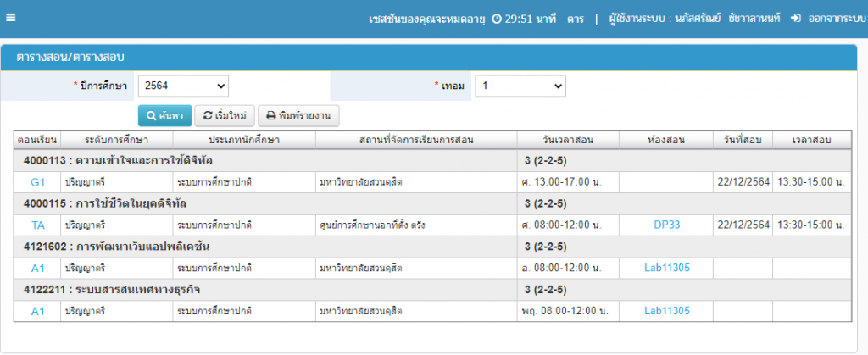868x355 pixels.
Task: Click the session timer clock icon
Action: pos(497,19)
